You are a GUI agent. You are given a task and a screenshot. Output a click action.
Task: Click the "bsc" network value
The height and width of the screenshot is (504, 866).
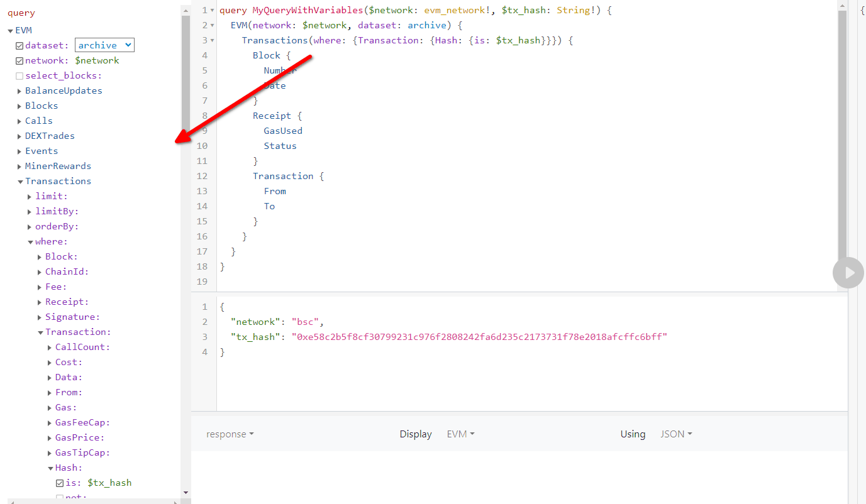tap(306, 322)
